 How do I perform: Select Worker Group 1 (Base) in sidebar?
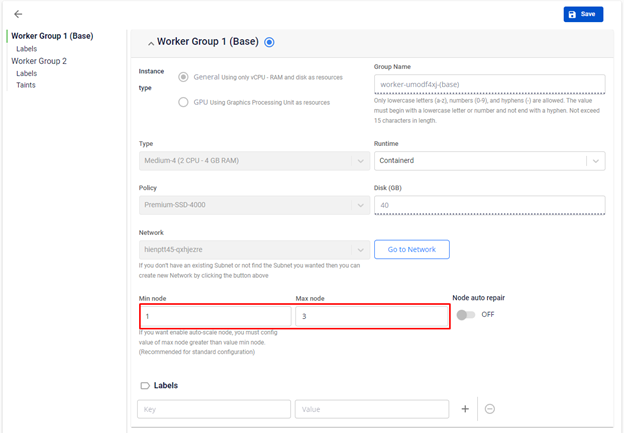(x=51, y=36)
